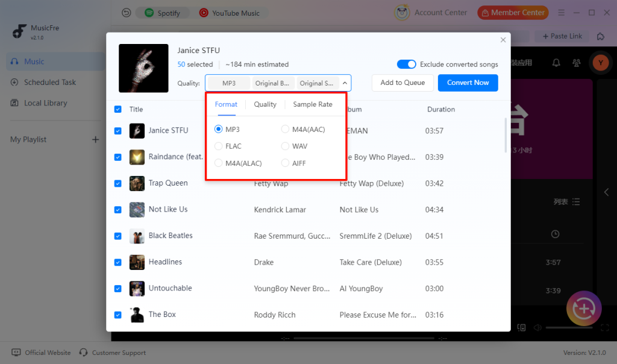Uncheck the Not Like Us checkbox

click(117, 210)
